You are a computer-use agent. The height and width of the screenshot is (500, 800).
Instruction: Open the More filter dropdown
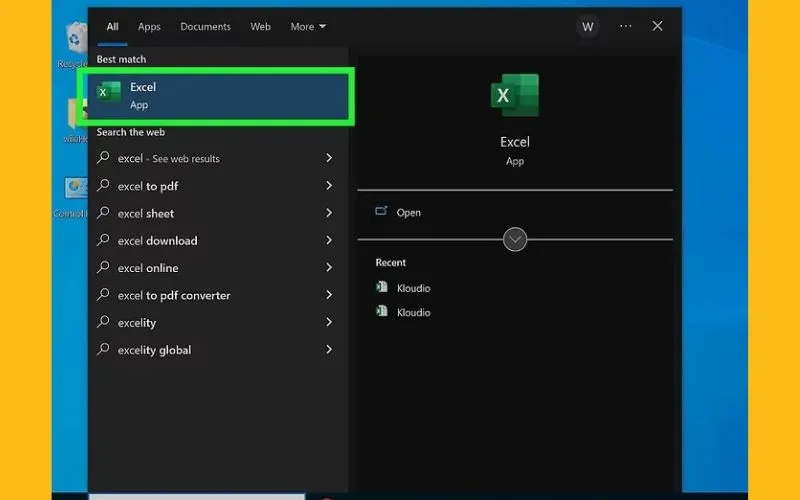[x=308, y=27]
